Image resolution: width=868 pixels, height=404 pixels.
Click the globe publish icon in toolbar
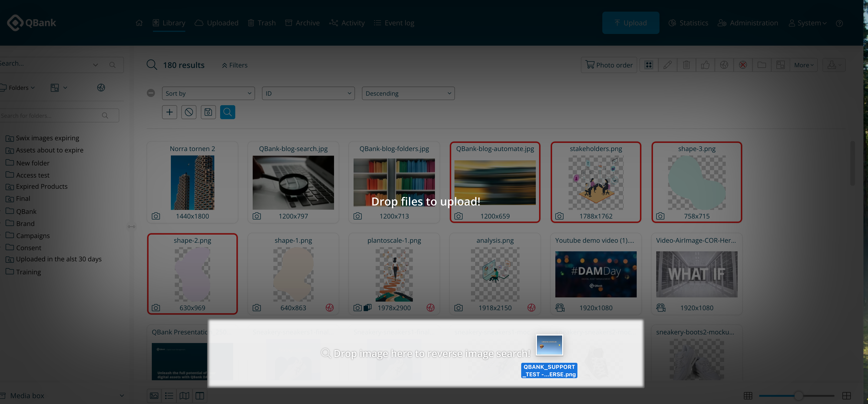tap(724, 65)
